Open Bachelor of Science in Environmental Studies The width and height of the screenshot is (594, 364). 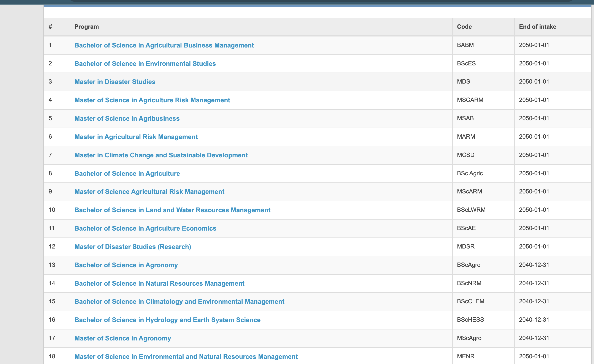pyautogui.click(x=145, y=64)
